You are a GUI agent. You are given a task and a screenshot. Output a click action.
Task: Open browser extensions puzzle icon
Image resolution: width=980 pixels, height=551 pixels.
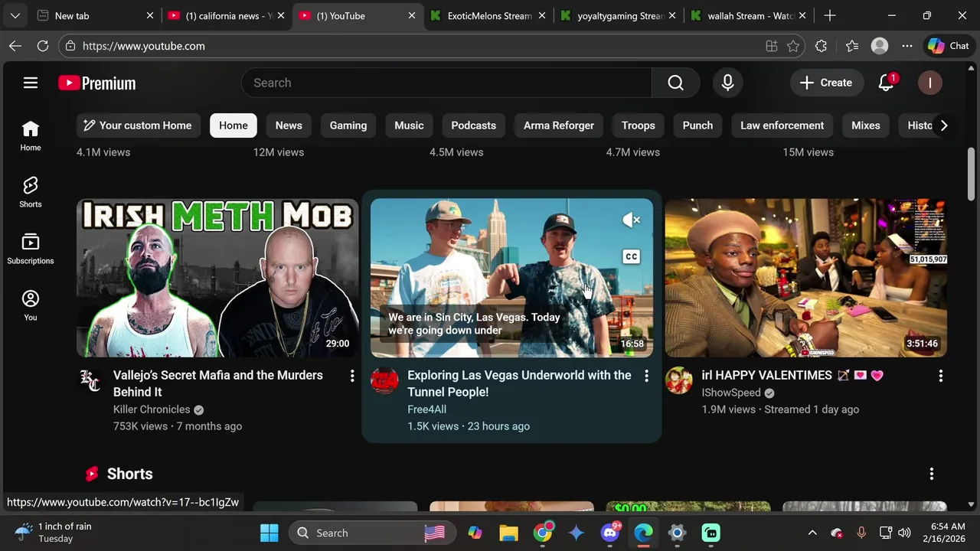[x=821, y=46]
